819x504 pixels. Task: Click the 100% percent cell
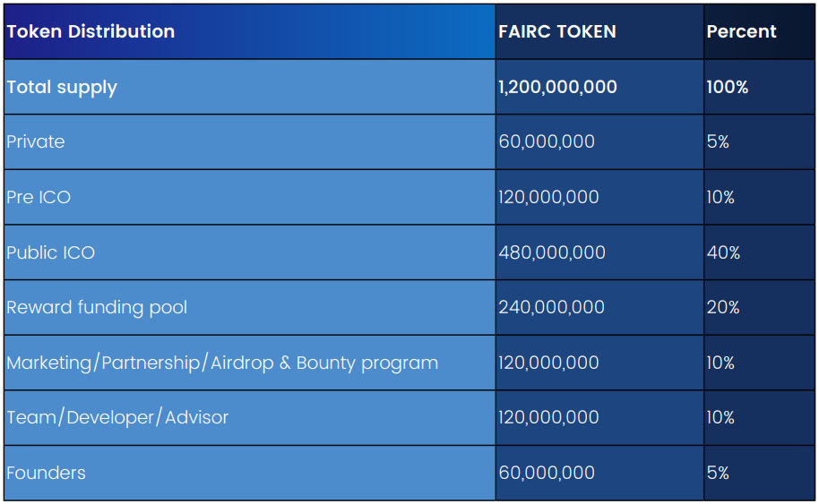(x=727, y=87)
